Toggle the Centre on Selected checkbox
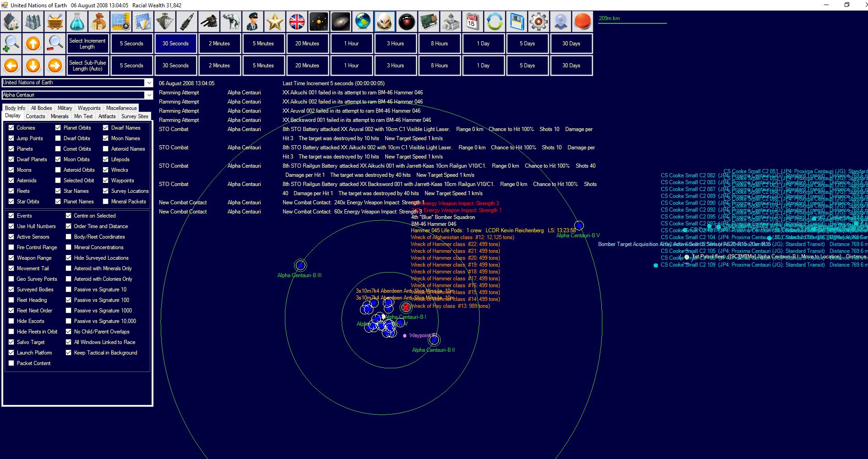 pyautogui.click(x=69, y=216)
